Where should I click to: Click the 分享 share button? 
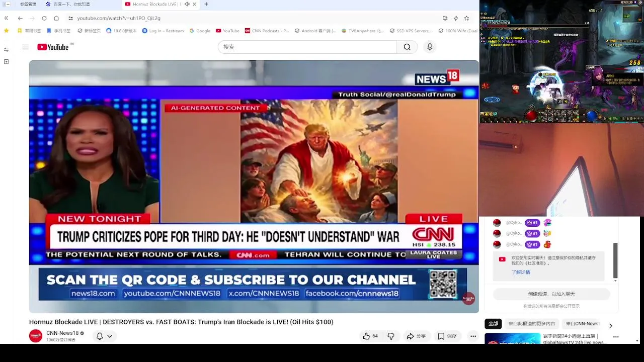pyautogui.click(x=416, y=336)
